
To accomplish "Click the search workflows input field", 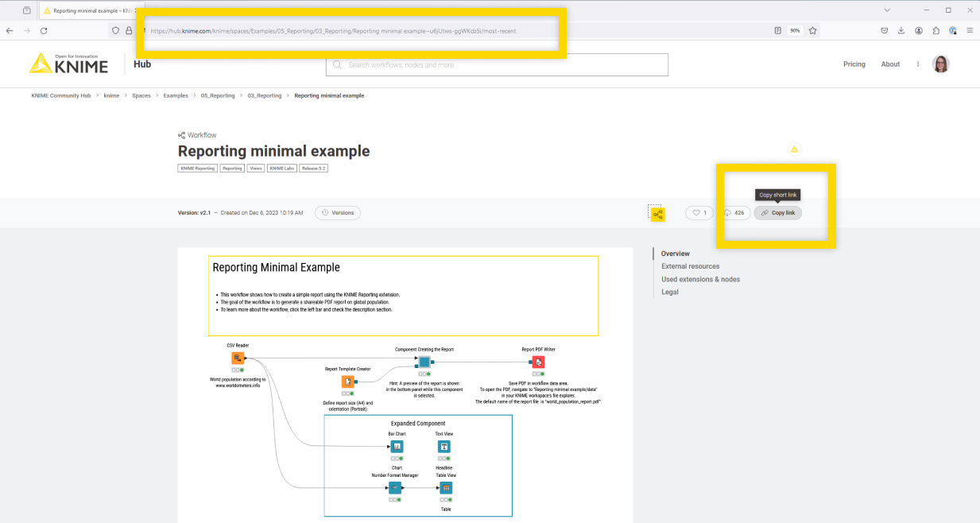I will [x=497, y=64].
